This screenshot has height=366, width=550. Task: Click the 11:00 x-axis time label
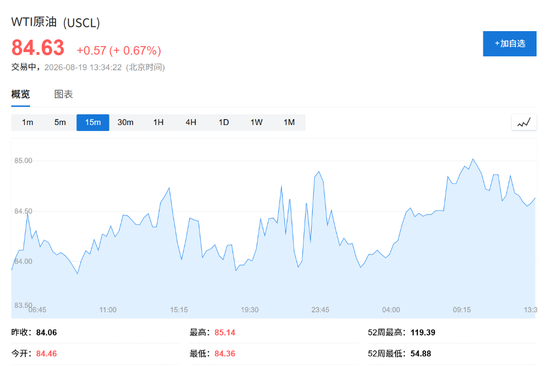coord(108,310)
